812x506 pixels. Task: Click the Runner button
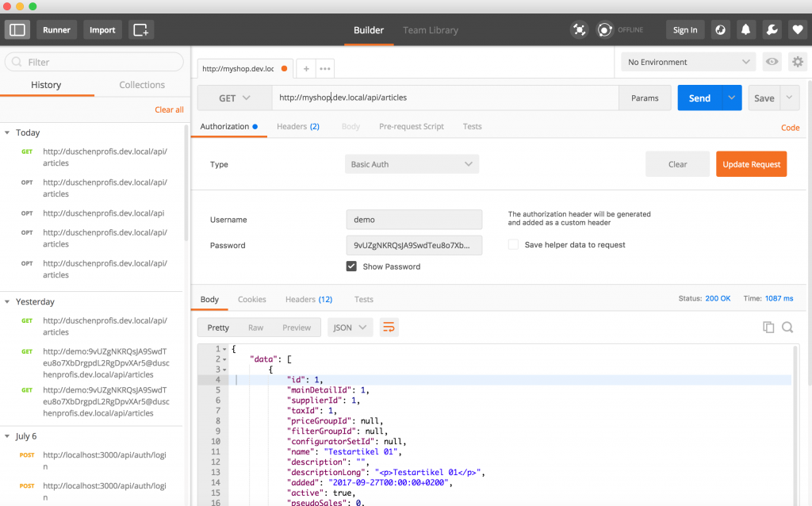pyautogui.click(x=56, y=30)
